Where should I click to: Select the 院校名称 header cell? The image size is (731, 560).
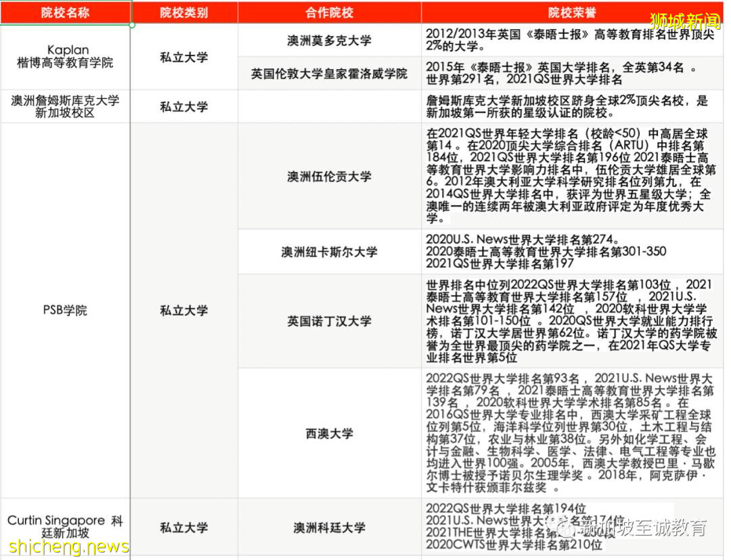[x=66, y=12]
